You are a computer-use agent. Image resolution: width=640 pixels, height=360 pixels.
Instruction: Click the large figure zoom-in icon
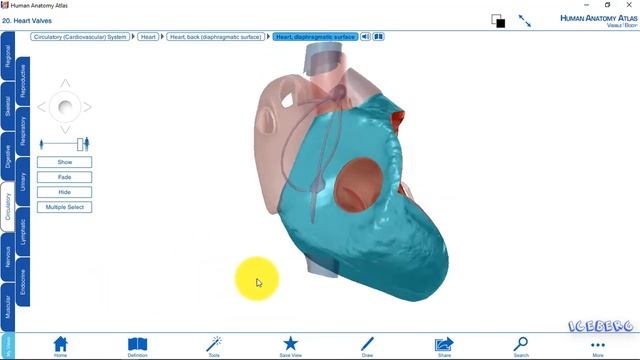point(87,144)
